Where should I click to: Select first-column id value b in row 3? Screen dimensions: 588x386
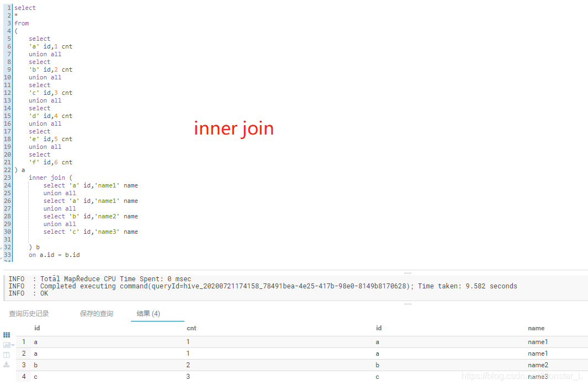click(36, 365)
